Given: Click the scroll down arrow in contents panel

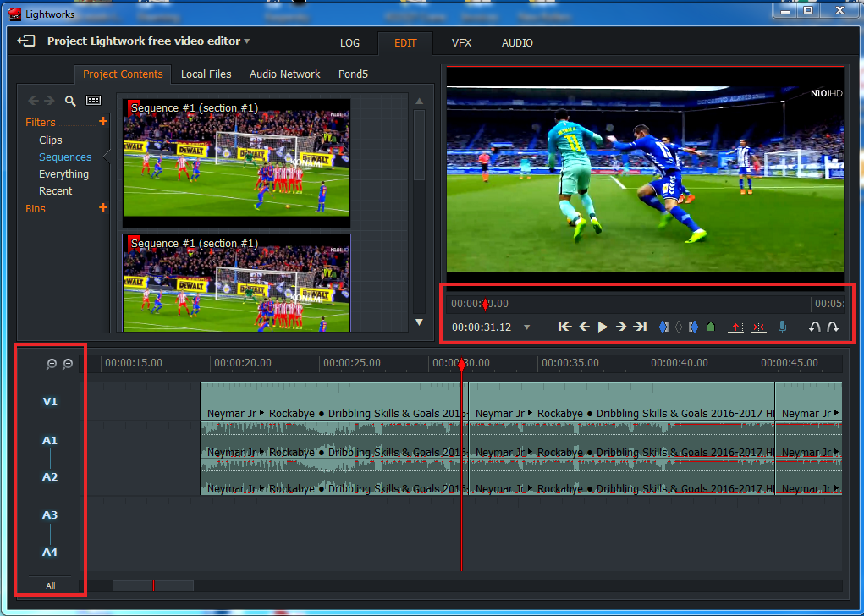Looking at the screenshot, I should (420, 322).
